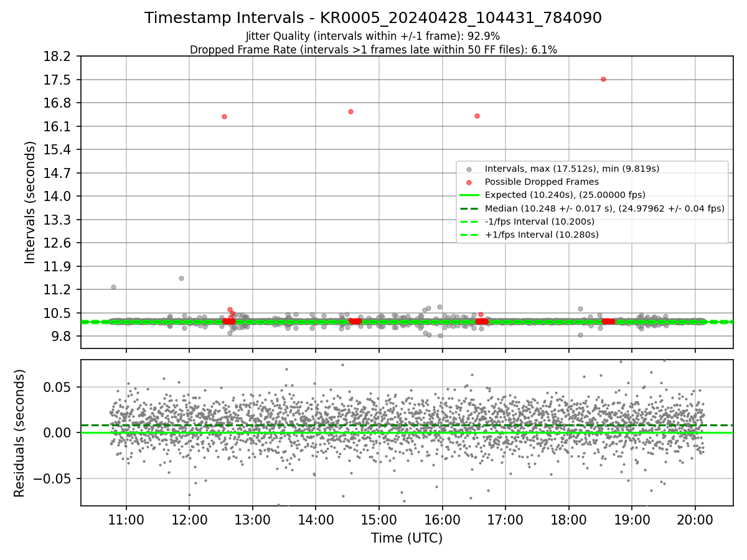The image size is (747, 560).
Task: Click the plot title "Timestamp Intervals - KR0005_20240428_104431_784090"
Action: pos(373,18)
